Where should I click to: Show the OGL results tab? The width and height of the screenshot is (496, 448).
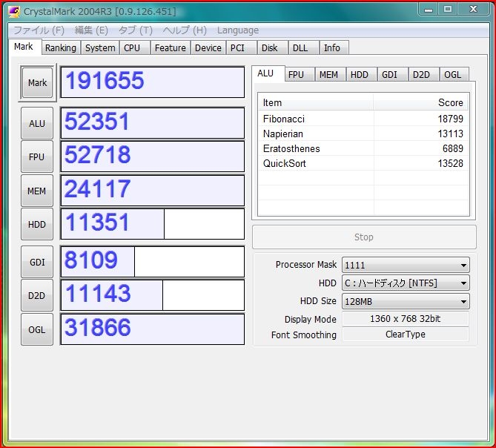454,75
